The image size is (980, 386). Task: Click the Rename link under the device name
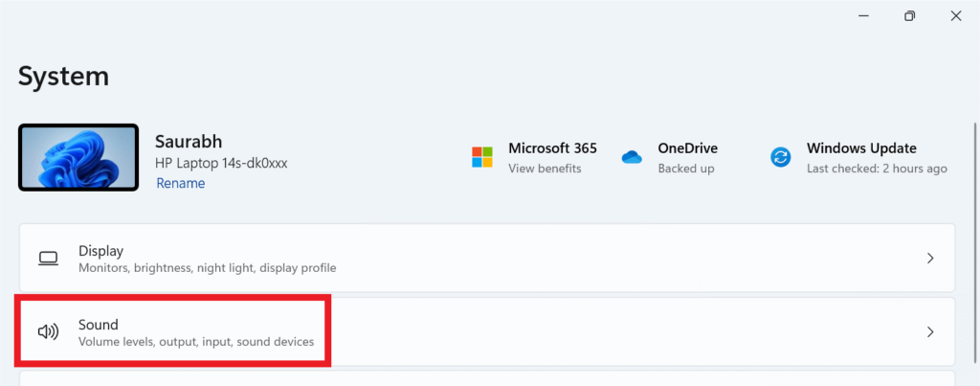pyautogui.click(x=180, y=183)
